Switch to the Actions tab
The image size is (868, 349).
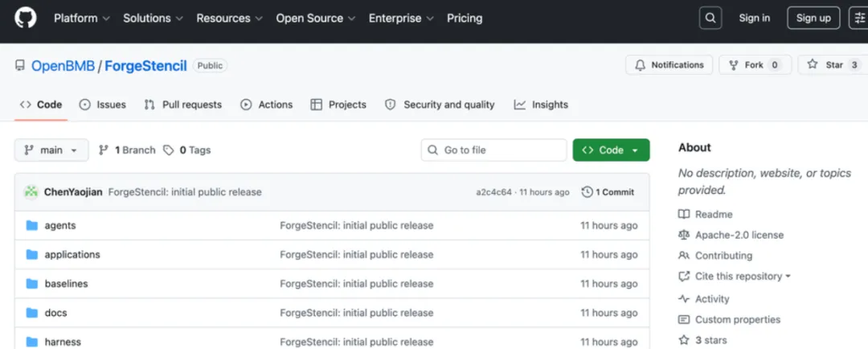(266, 105)
